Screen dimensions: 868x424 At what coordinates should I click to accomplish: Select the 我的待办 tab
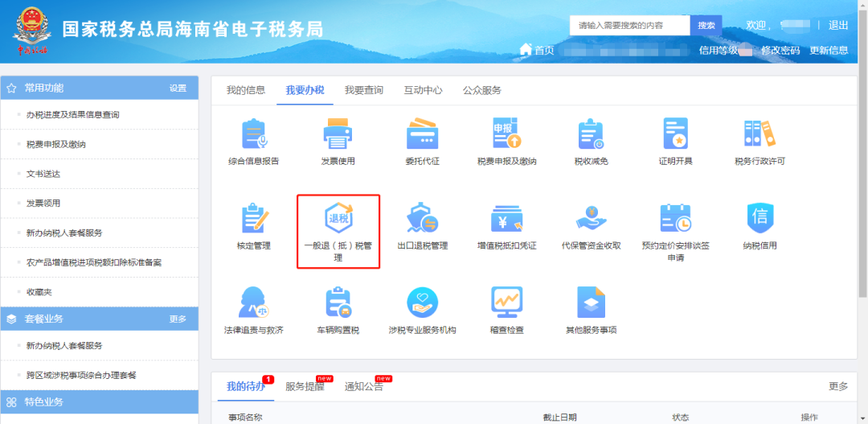point(246,386)
